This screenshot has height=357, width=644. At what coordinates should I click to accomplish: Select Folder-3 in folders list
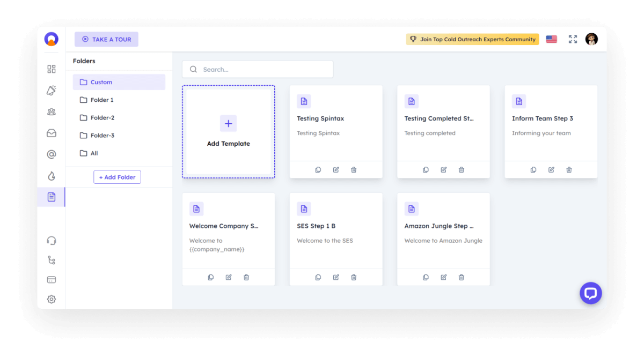click(x=119, y=135)
